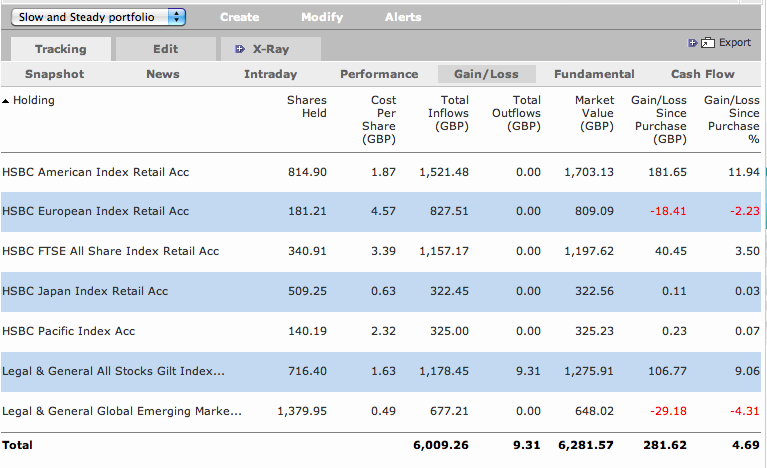
Task: Click the red -18.41 loss value
Action: tap(668, 211)
